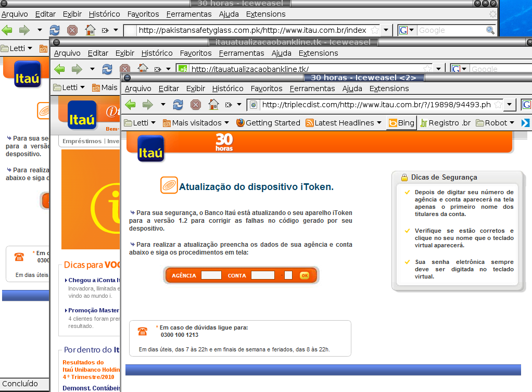Bookmark the triplecdist.com page with the star
532x392 pixels.
click(x=498, y=105)
